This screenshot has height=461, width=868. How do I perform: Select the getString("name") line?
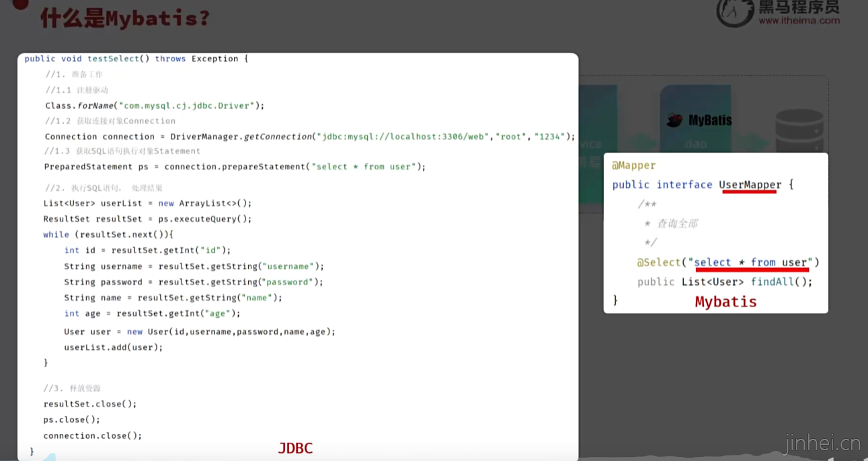(173, 298)
